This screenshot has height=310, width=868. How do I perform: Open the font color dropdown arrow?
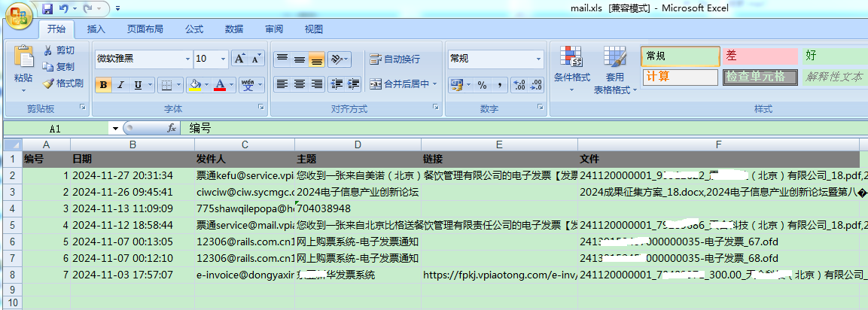click(x=232, y=85)
